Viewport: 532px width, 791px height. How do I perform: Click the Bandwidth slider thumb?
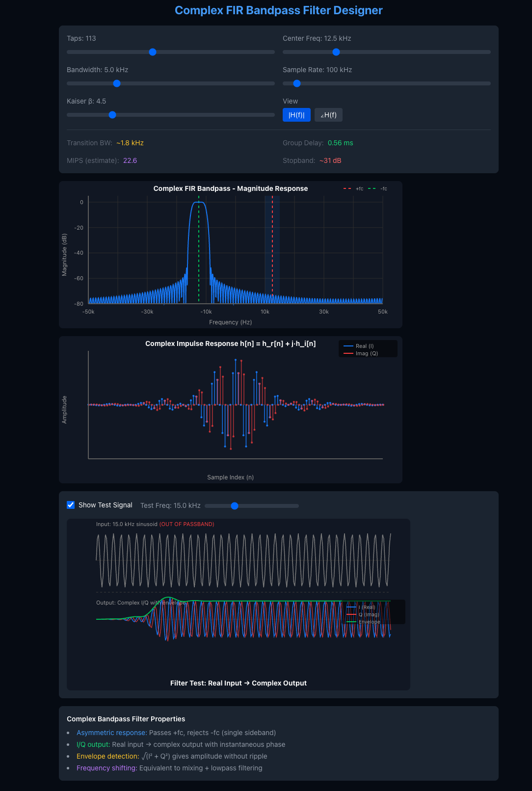tap(117, 83)
